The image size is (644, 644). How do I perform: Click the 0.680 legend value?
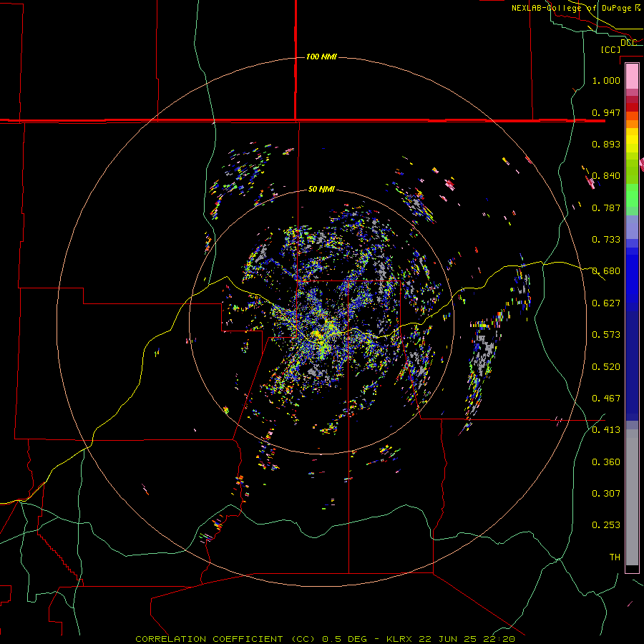pyautogui.click(x=606, y=271)
